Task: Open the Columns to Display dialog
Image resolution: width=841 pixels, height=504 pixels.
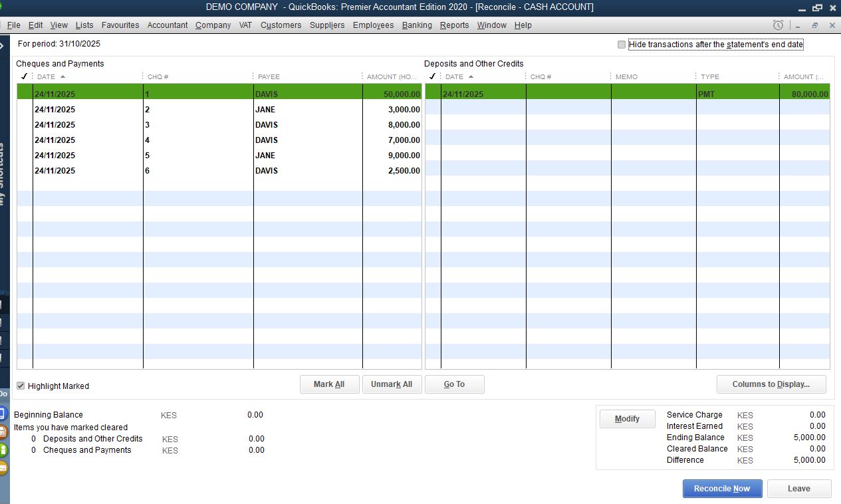Action: [771, 384]
